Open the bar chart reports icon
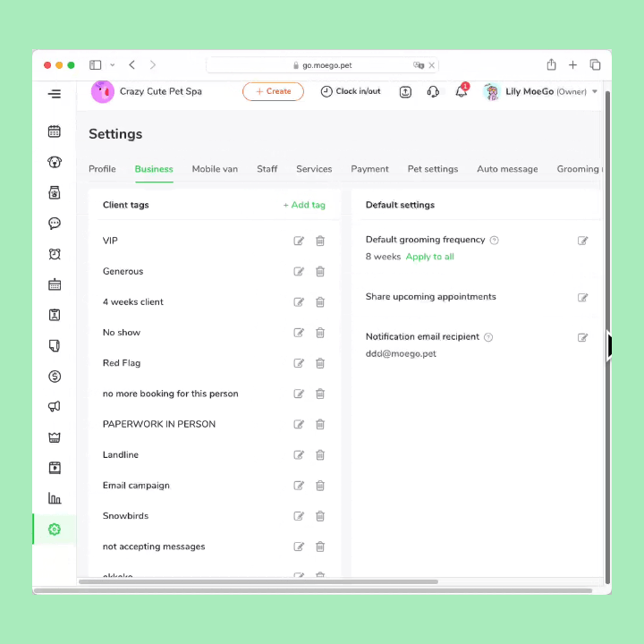Screen dimensions: 644x644 (x=55, y=498)
